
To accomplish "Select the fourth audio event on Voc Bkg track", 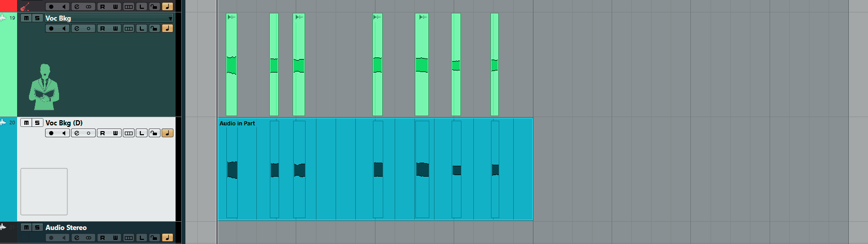I will coord(378,65).
